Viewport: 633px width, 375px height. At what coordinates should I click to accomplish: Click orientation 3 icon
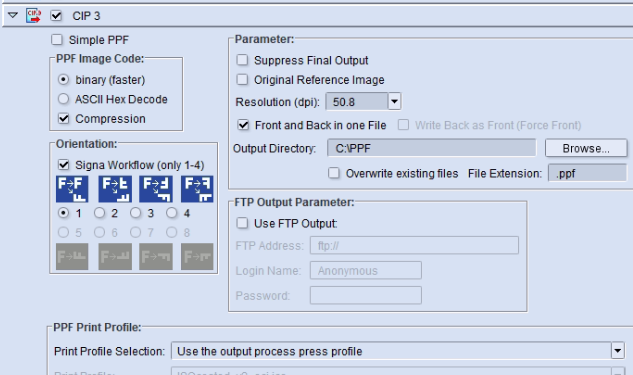[x=156, y=189]
